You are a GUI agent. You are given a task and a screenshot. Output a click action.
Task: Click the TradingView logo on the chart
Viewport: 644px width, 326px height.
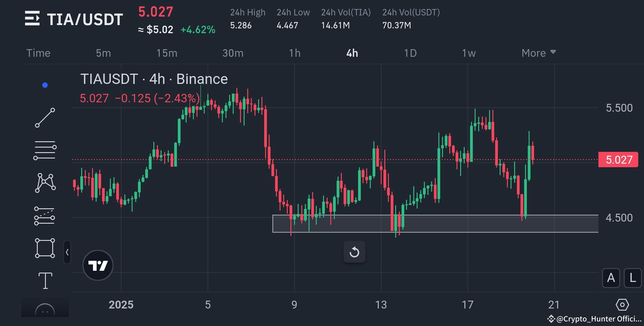pos(98,265)
